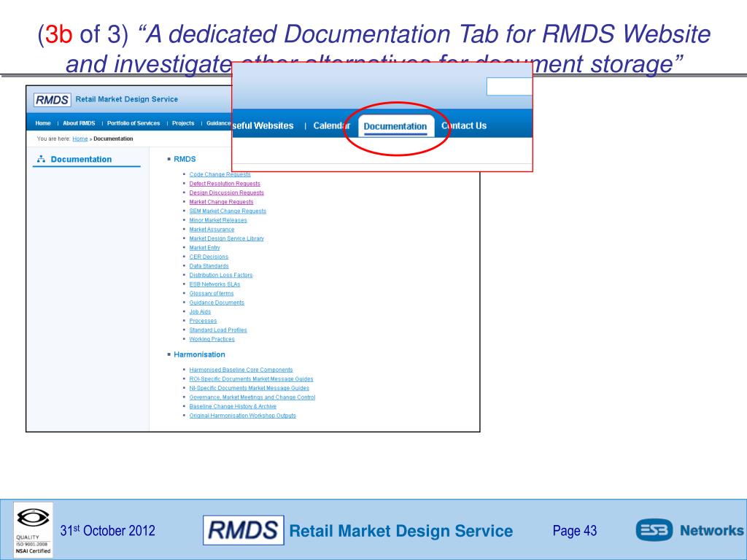
Task: Open the About RMDS nav item
Action: 79,123
